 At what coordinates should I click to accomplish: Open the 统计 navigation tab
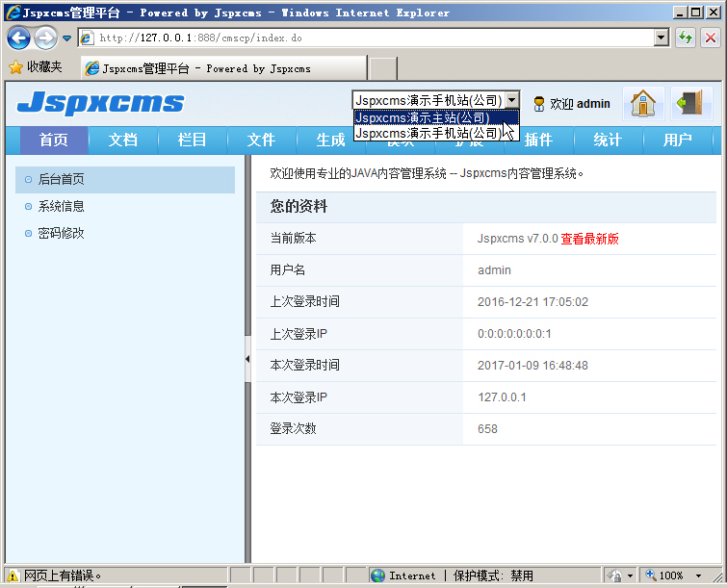click(608, 140)
